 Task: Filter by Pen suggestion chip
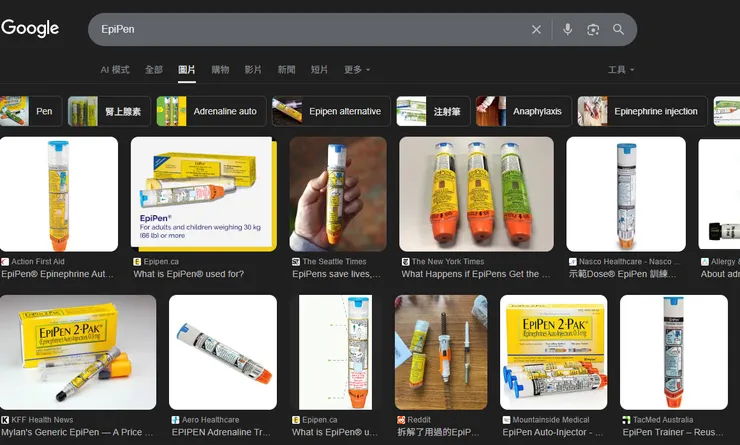point(31,111)
